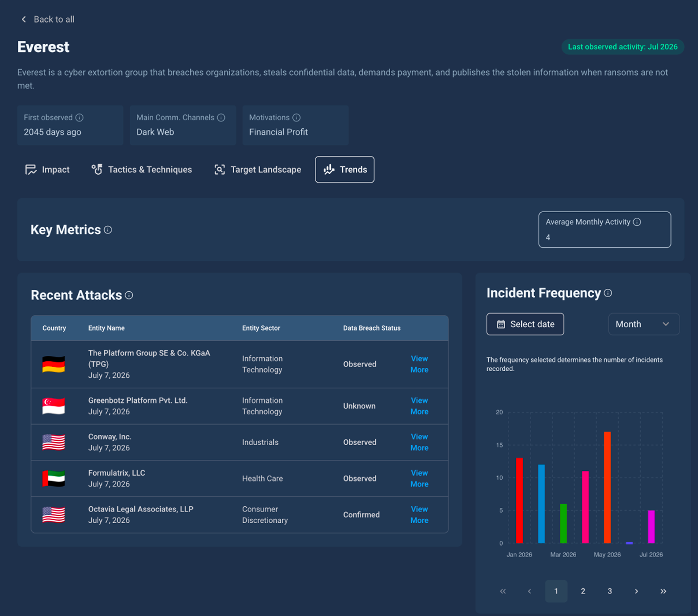This screenshot has height=616, width=698.
Task: Go back via Back to all link
Action: [x=47, y=19]
